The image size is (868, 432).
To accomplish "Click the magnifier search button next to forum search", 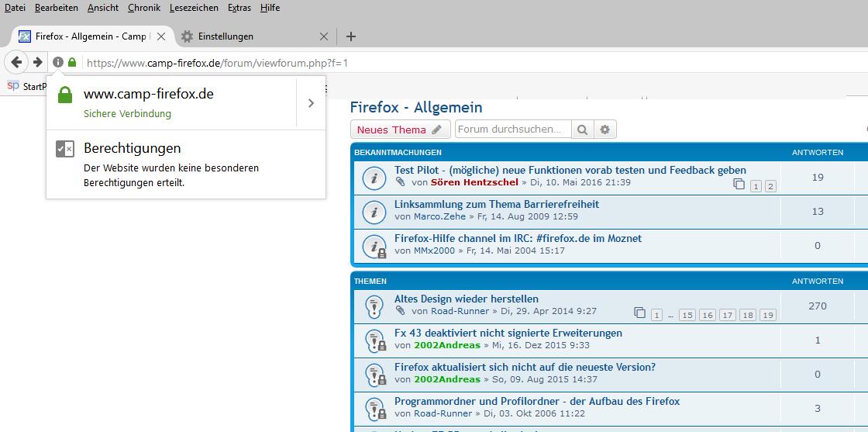I will [582, 130].
